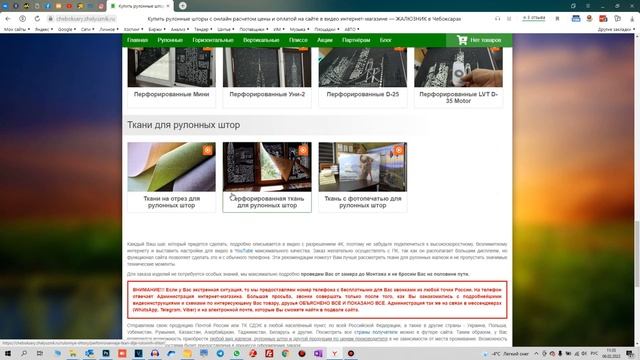Expand the Яндекс bookmarks folder
This screenshot has height=360, width=640.
(44, 29)
